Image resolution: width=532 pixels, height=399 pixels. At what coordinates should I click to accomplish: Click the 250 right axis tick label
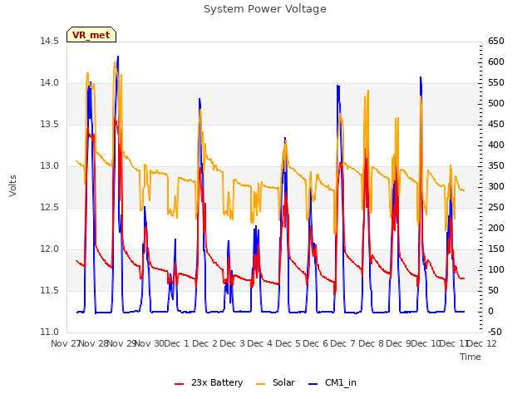point(496,208)
